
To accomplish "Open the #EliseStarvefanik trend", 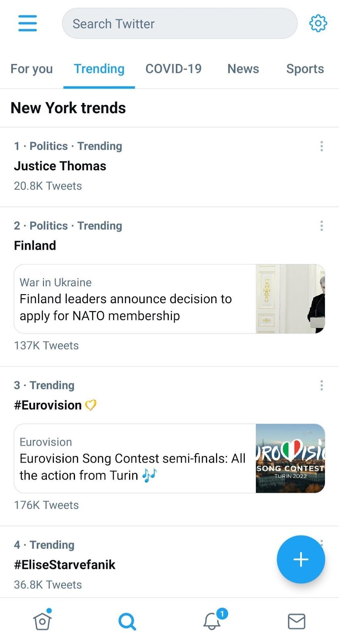I will tap(65, 565).
